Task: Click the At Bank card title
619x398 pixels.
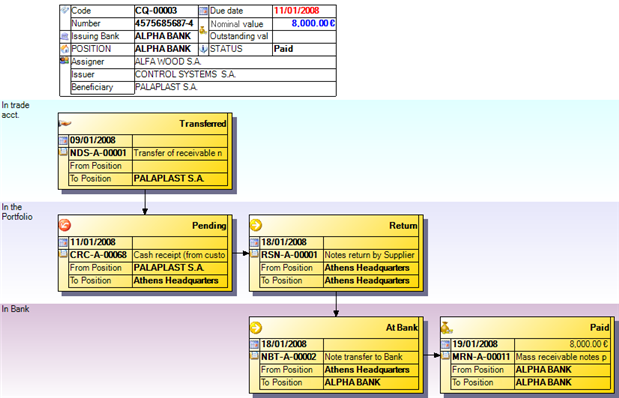Action: (402, 327)
